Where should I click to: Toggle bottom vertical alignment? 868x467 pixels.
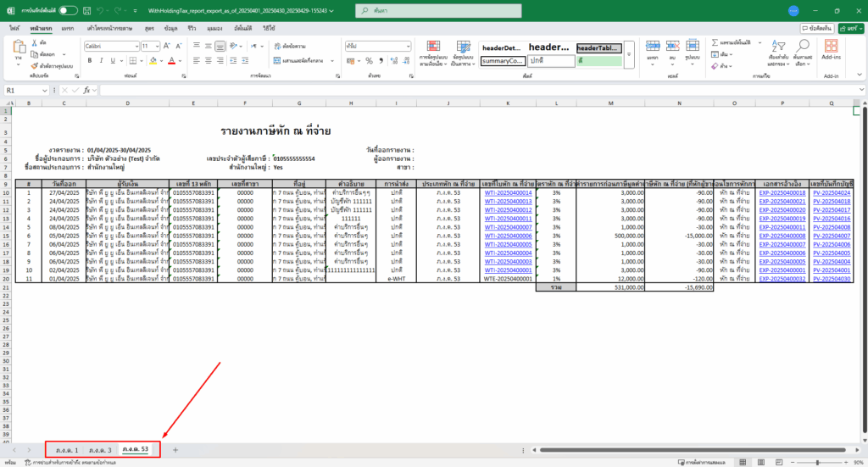coord(220,46)
